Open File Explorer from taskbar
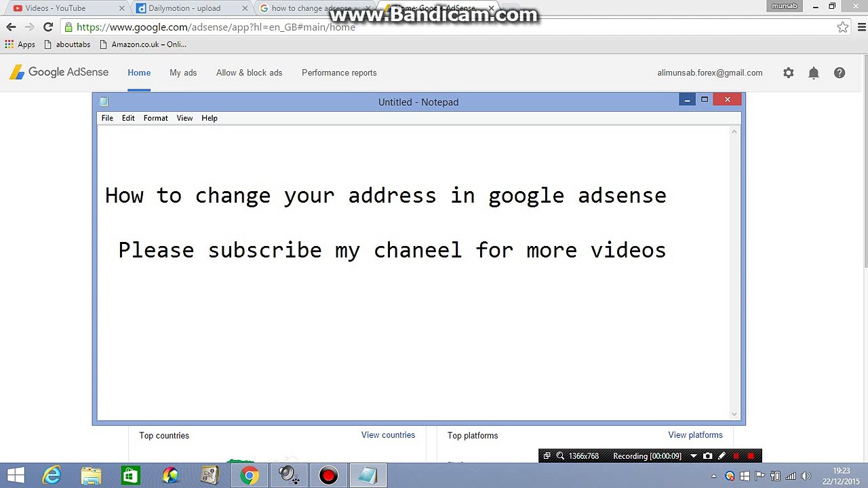The image size is (868, 488). [x=92, y=475]
